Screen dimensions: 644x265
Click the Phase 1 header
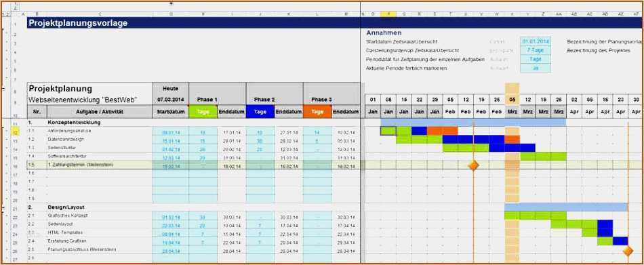pos(207,100)
